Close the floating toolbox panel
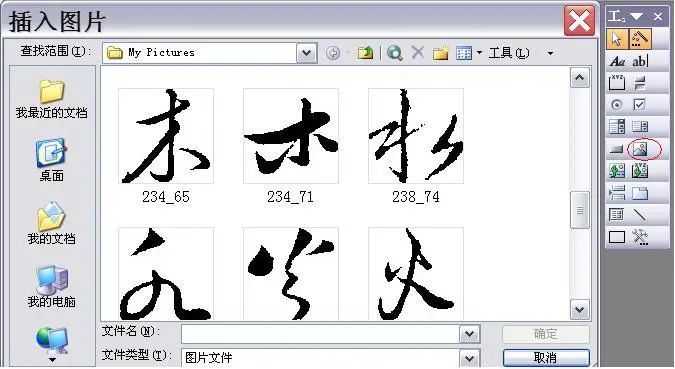 point(658,17)
